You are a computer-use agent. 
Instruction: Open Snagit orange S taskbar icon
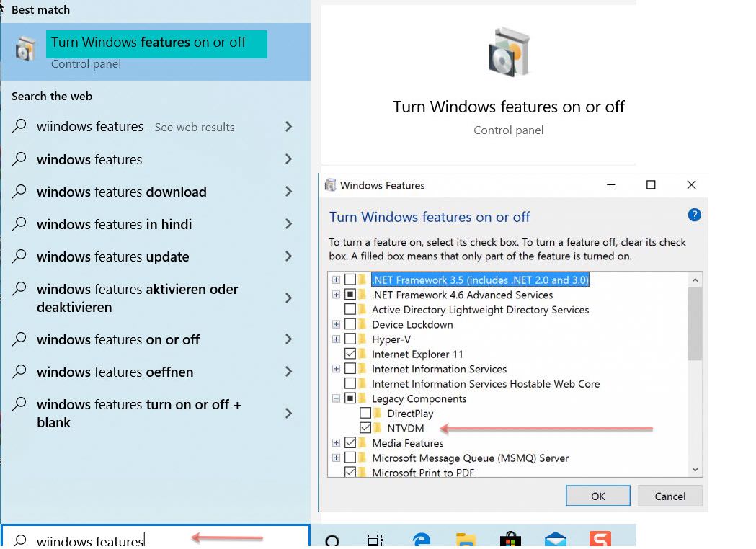tap(600, 539)
